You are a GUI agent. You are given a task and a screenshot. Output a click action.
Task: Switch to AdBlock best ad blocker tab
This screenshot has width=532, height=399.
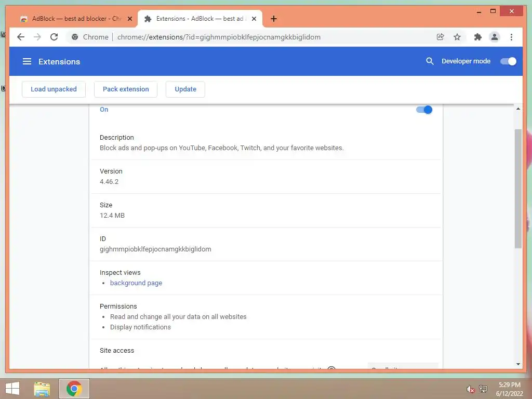pos(76,19)
